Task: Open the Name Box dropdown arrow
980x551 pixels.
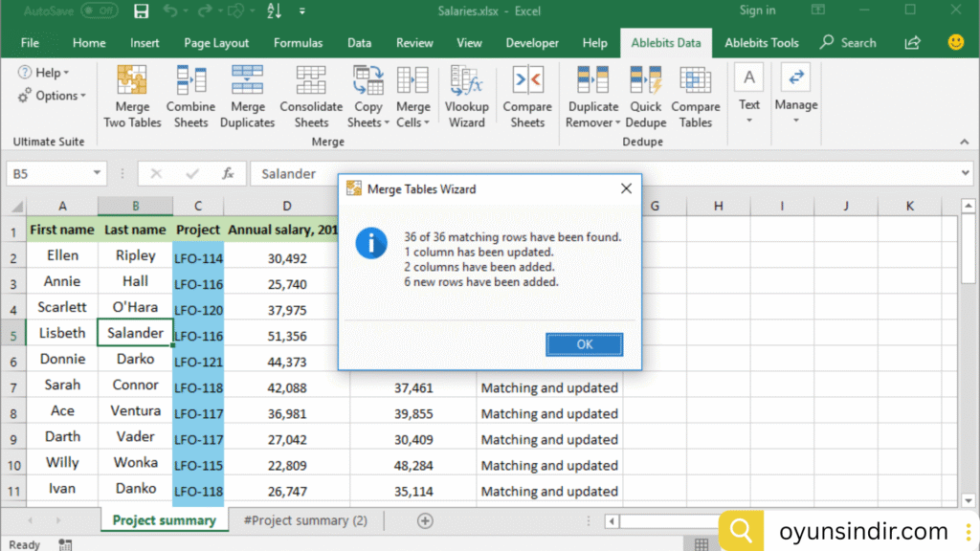Action: pos(98,173)
